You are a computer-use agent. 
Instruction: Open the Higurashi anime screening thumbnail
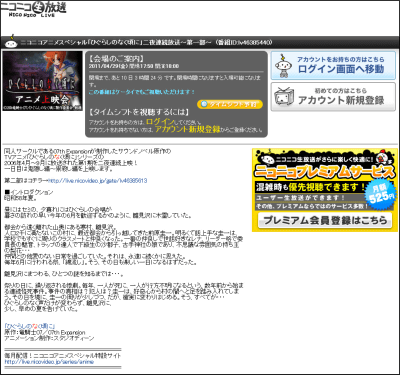(x=42, y=81)
